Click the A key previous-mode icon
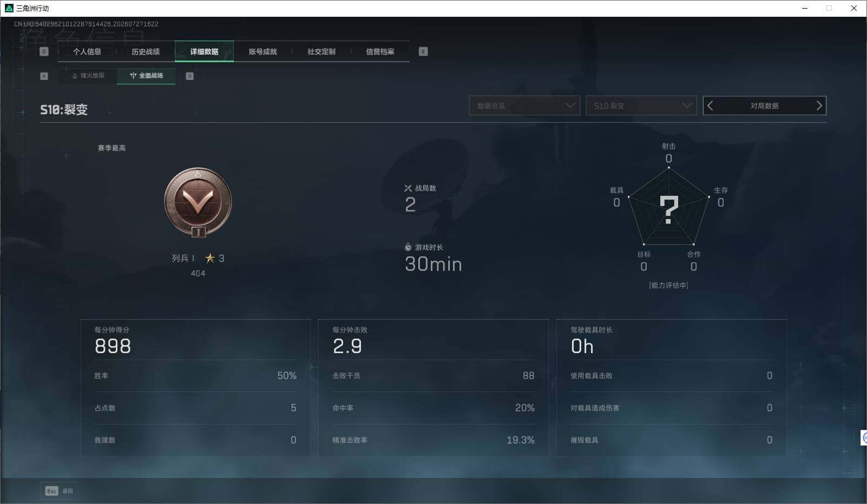Screen dimensions: 867x504 44,76
